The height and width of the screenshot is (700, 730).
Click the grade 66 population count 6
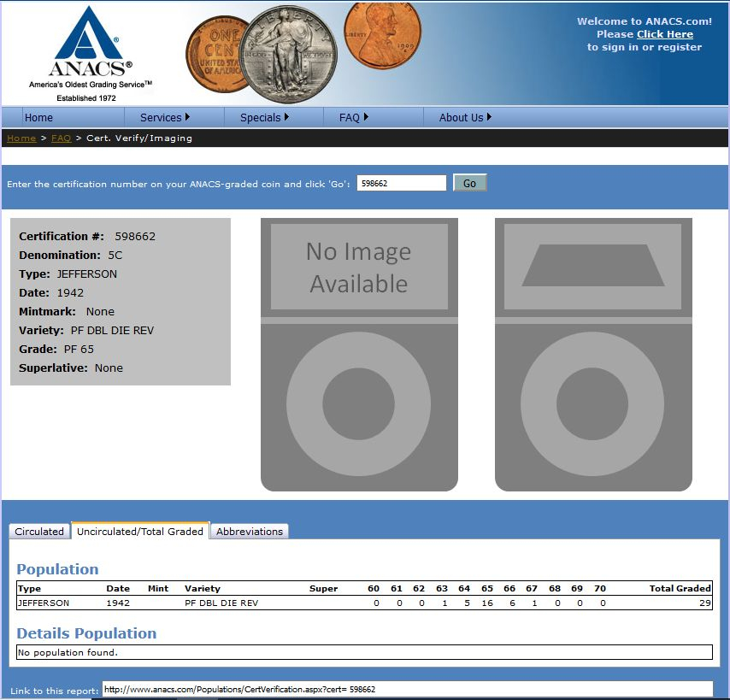coord(512,603)
